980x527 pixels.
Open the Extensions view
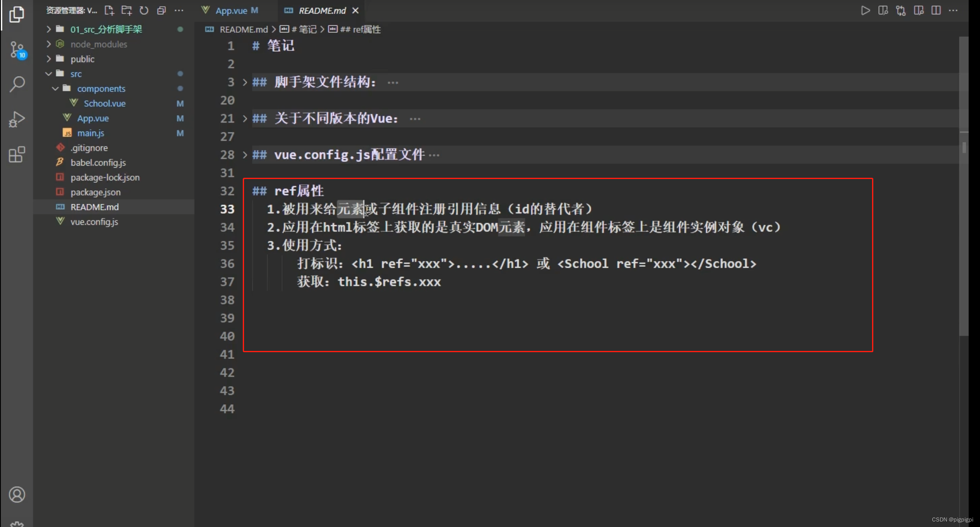17,155
